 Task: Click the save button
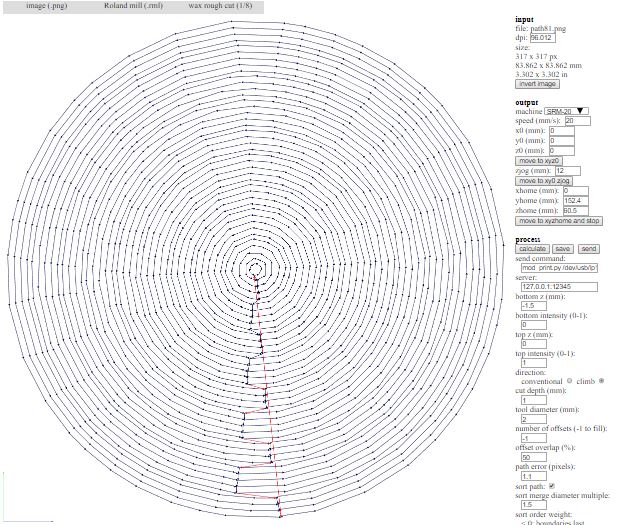562,249
